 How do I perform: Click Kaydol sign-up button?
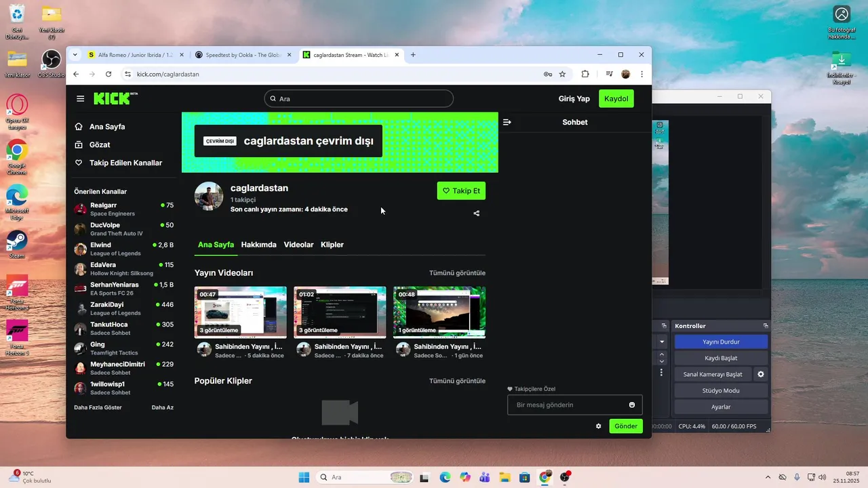point(616,99)
